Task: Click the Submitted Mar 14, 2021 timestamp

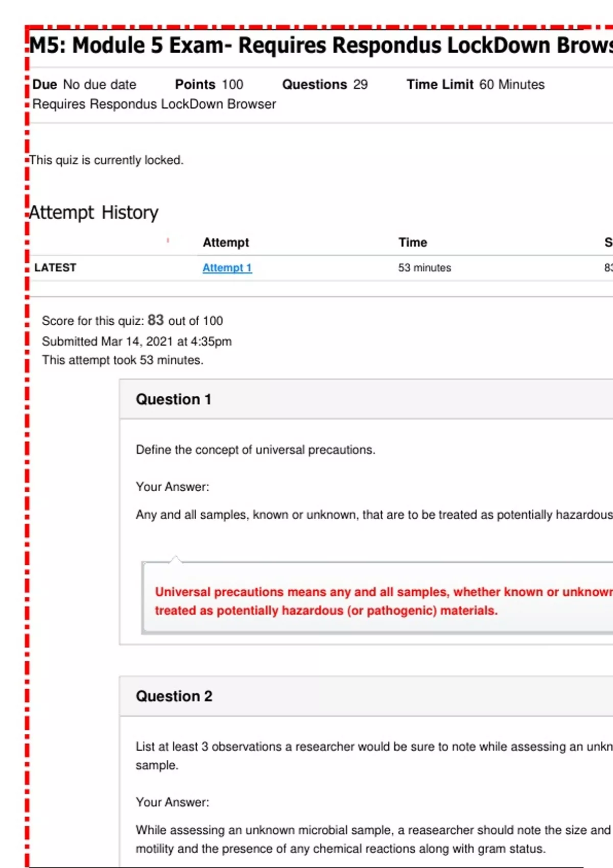Action: tap(137, 341)
